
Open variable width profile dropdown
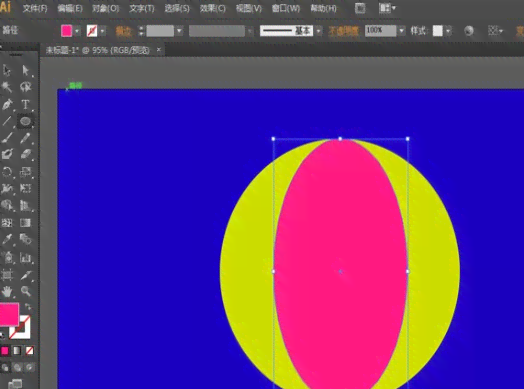point(250,31)
